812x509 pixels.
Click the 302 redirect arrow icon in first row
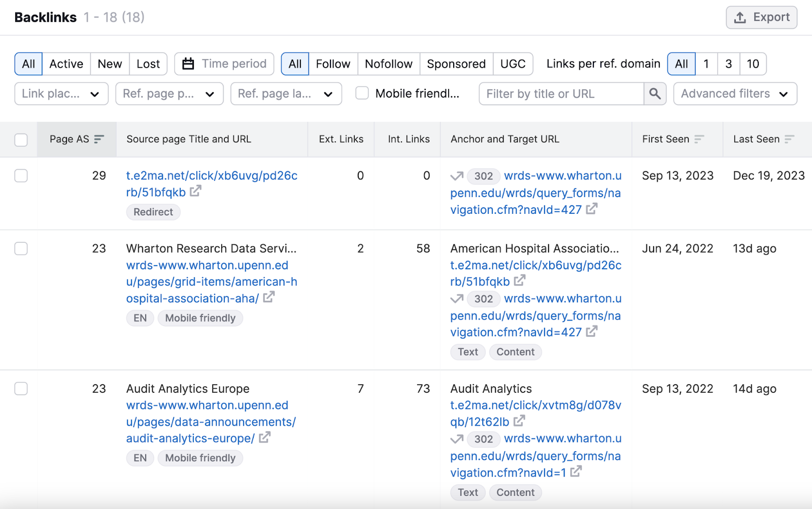pyautogui.click(x=456, y=176)
